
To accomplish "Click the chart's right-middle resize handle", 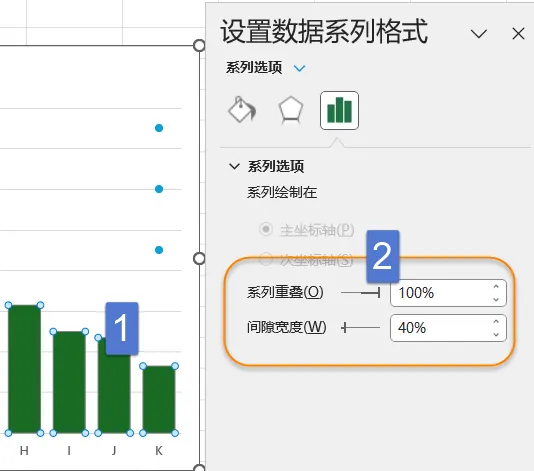I will 199,258.
